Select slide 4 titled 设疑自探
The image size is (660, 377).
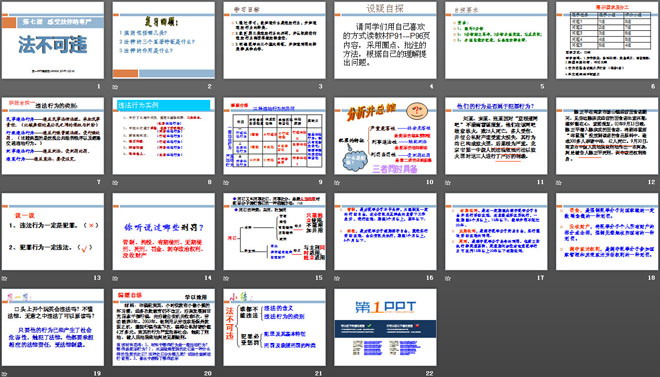click(385, 40)
